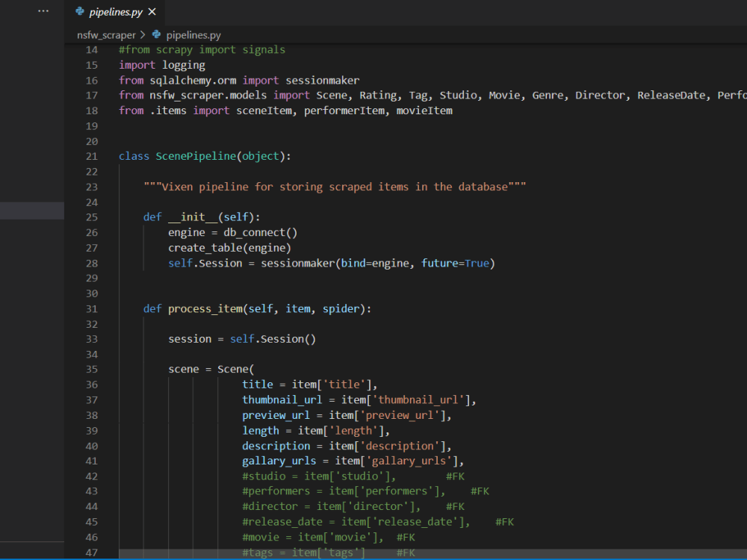Select the highlighted sidebar row
Image resolution: width=747 pixels, height=560 pixels.
(32, 211)
